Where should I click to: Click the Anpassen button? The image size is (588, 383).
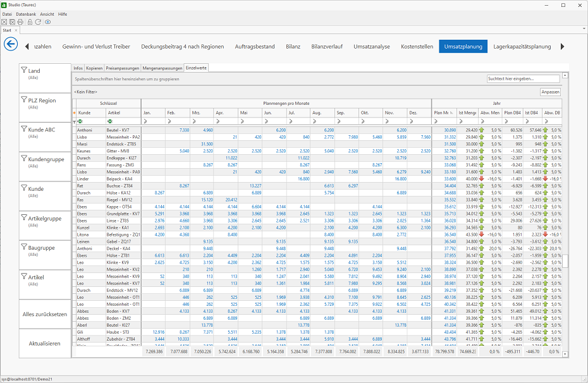click(x=550, y=92)
